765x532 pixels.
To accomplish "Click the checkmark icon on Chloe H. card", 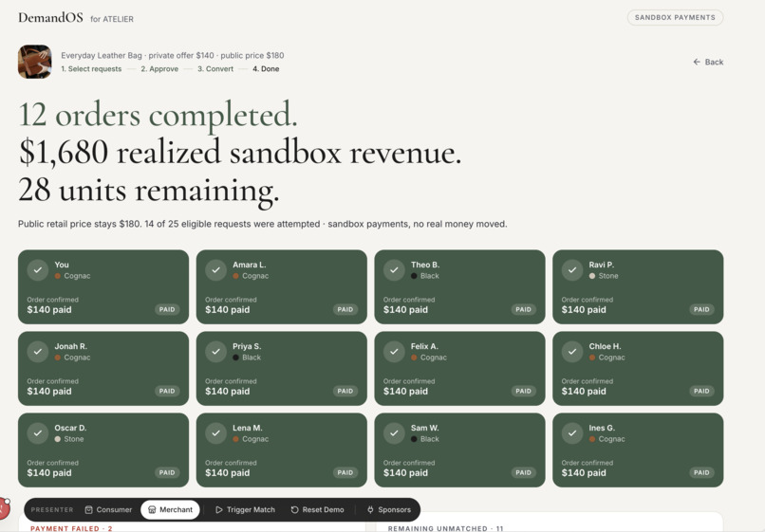I will point(572,351).
